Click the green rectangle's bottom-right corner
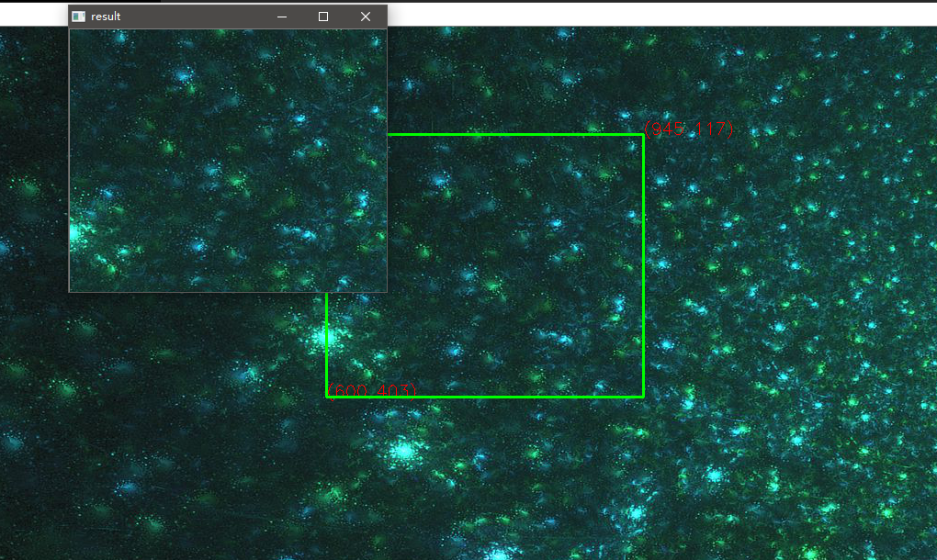Screen dimensions: 937x560 click(x=643, y=397)
